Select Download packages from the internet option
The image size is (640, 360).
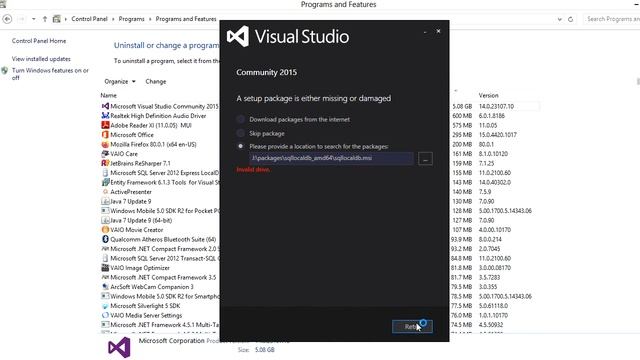240,119
